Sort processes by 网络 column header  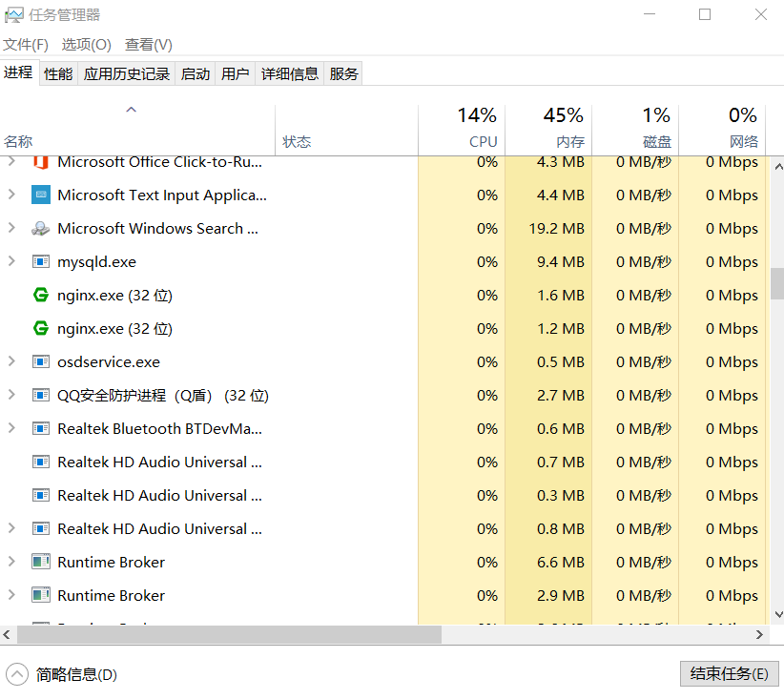pyautogui.click(x=722, y=130)
